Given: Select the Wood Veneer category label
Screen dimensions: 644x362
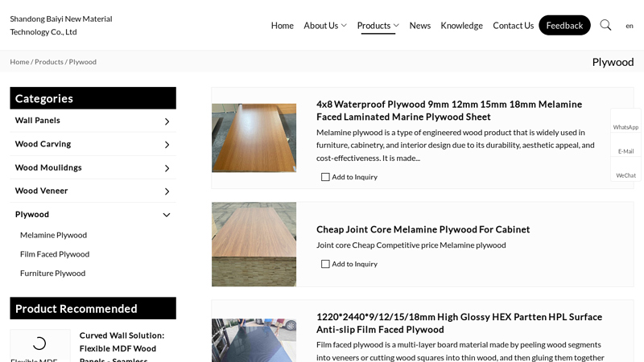Looking at the screenshot, I should tap(41, 191).
